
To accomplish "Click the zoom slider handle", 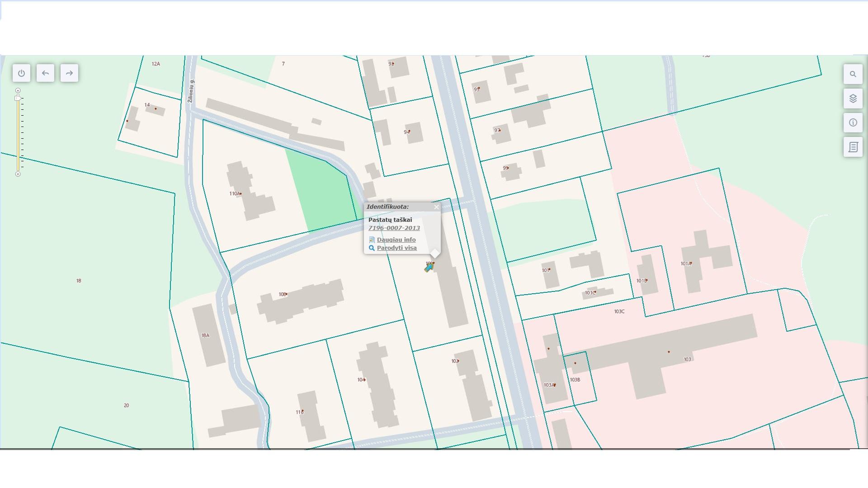I will [x=18, y=98].
